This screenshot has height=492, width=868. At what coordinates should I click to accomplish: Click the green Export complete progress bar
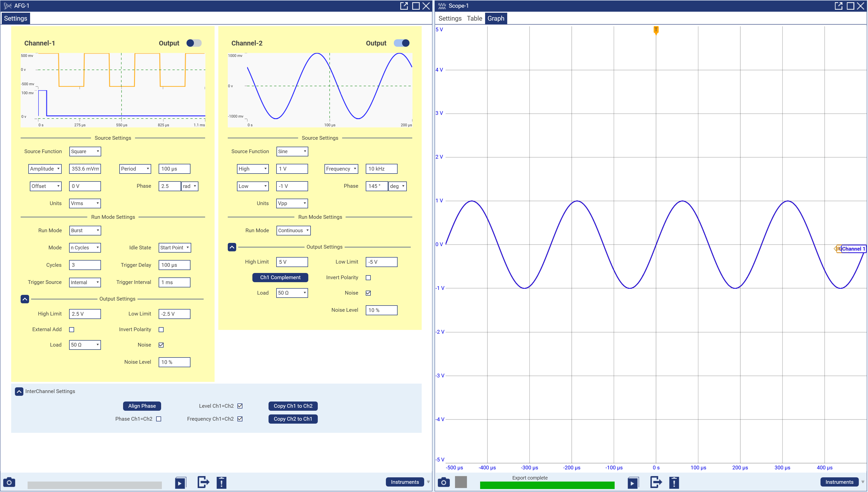pos(547,485)
